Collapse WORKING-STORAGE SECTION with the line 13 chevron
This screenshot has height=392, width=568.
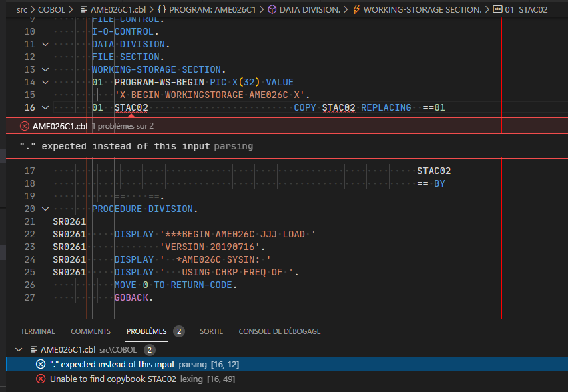(x=44, y=69)
